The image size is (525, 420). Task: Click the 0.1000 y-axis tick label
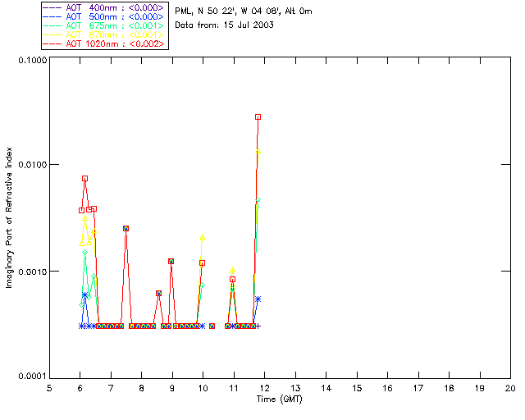[32, 60]
